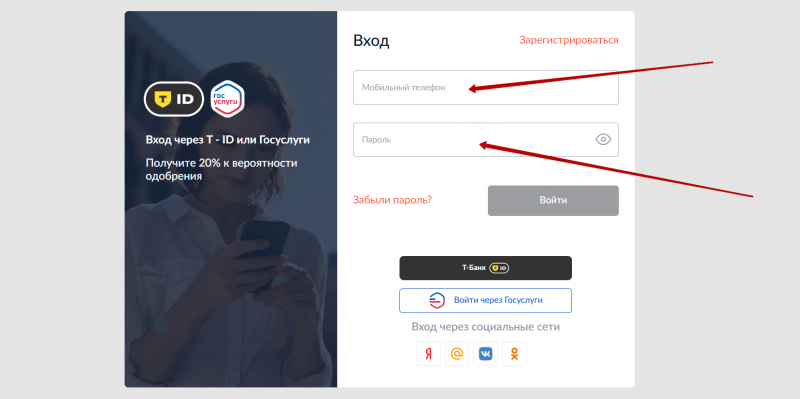The width and height of the screenshot is (800, 399).
Task: Click the Войти через Госуслуги button
Action: (x=485, y=301)
